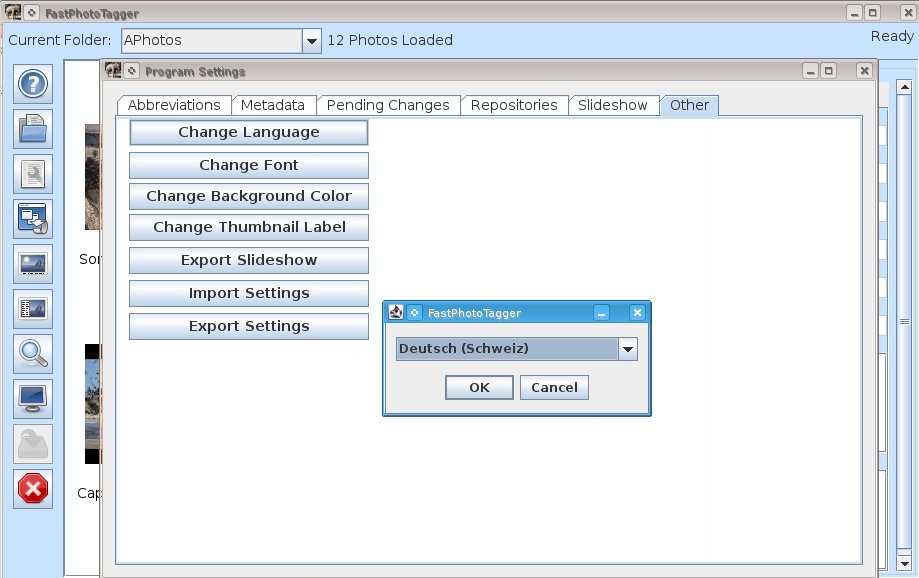Click the Help question mark icon
This screenshot has width=919, height=578.
click(x=34, y=84)
